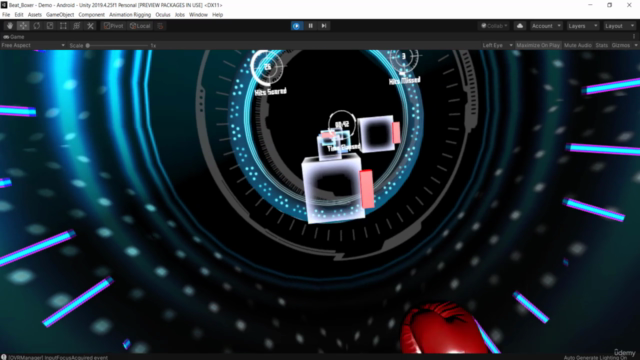Open the GameObject menu
The image size is (640, 360).
60,15
